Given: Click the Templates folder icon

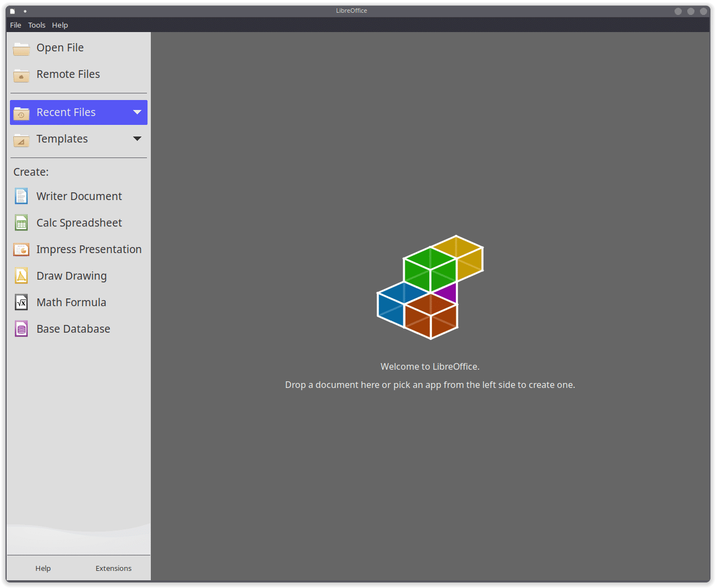Looking at the screenshot, I should [21, 140].
